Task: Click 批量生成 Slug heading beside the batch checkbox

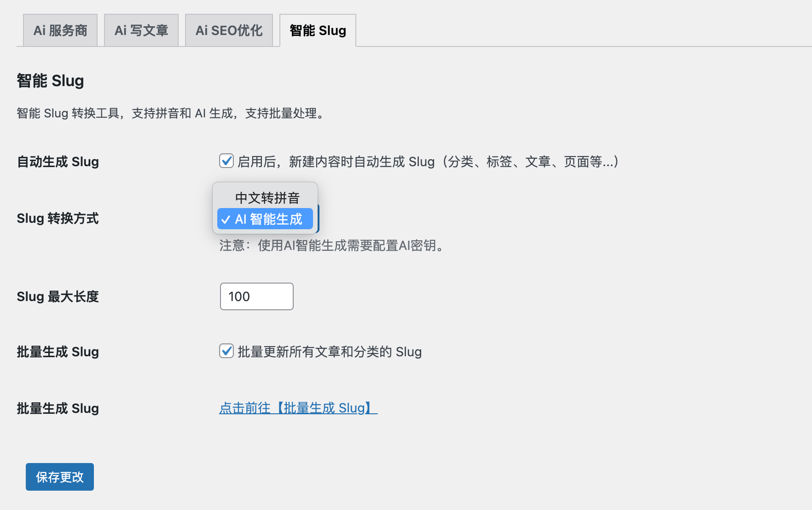Action: pos(58,352)
